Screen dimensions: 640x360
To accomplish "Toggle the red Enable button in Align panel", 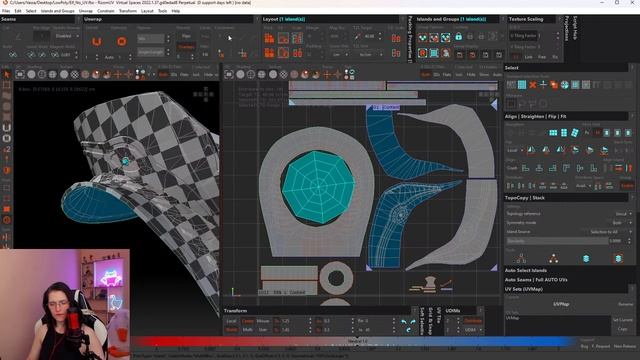I will pos(627,185).
